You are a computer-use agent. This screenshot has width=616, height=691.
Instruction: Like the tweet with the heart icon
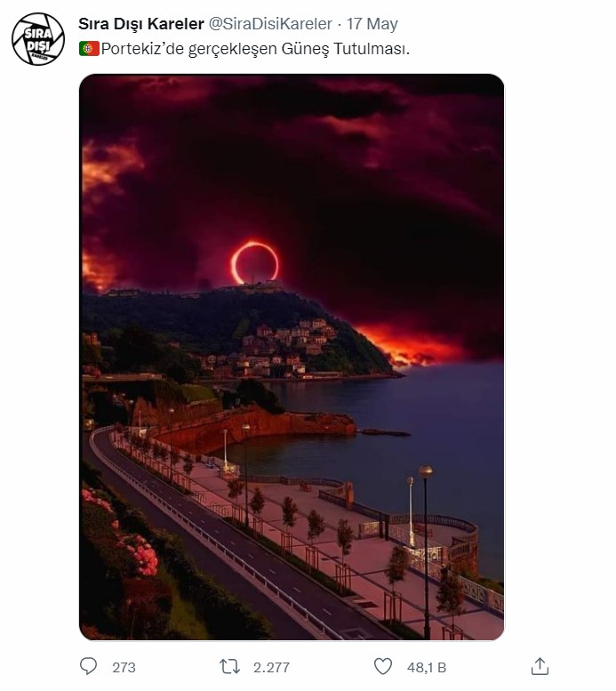click(383, 666)
